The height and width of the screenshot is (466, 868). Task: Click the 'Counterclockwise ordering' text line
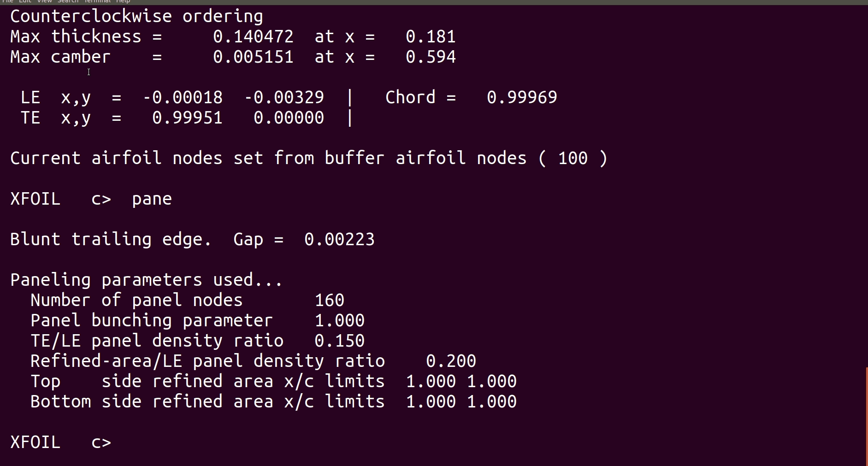click(x=136, y=17)
